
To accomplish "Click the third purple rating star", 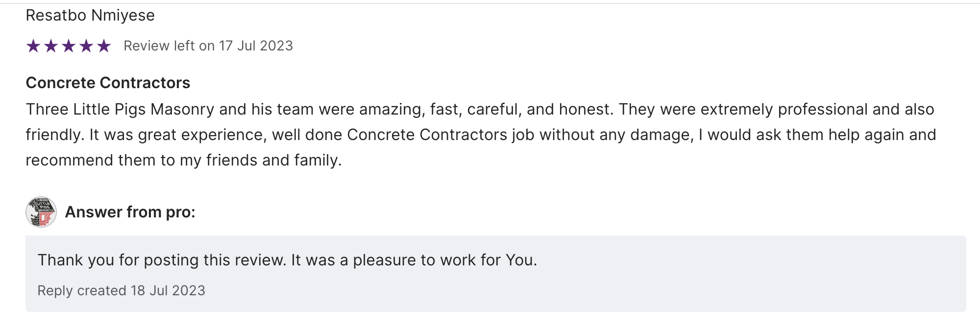I will (69, 46).
